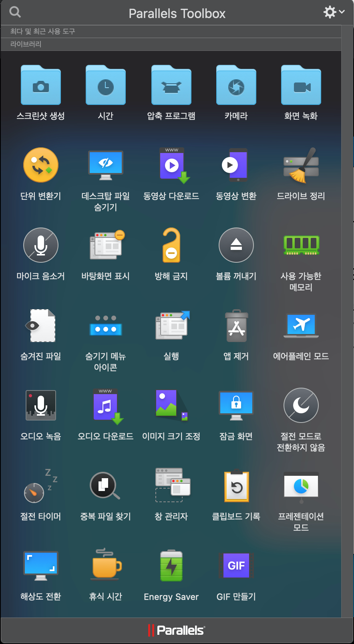354x644 pixels.
Task: Activate the 바탕화면 표시 tool
Action: [107, 245]
